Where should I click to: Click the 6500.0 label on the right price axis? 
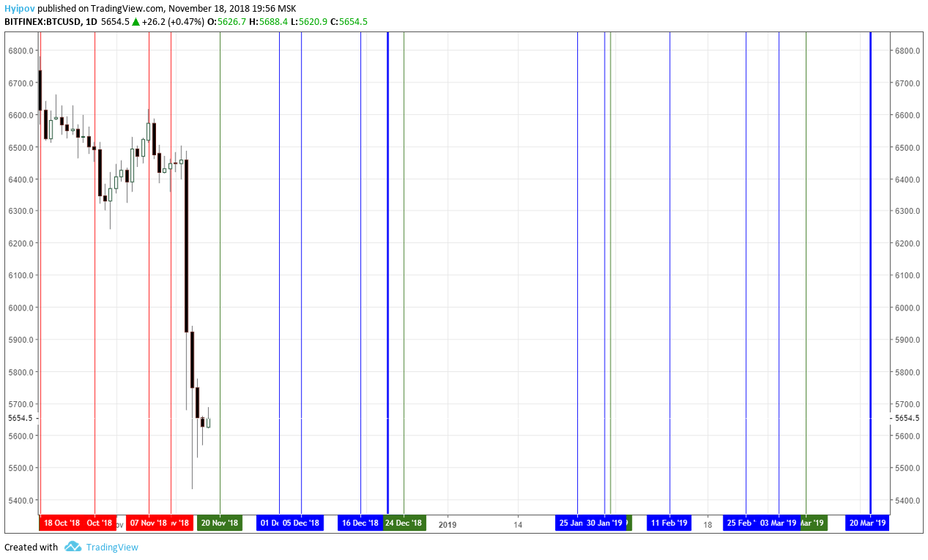point(908,147)
